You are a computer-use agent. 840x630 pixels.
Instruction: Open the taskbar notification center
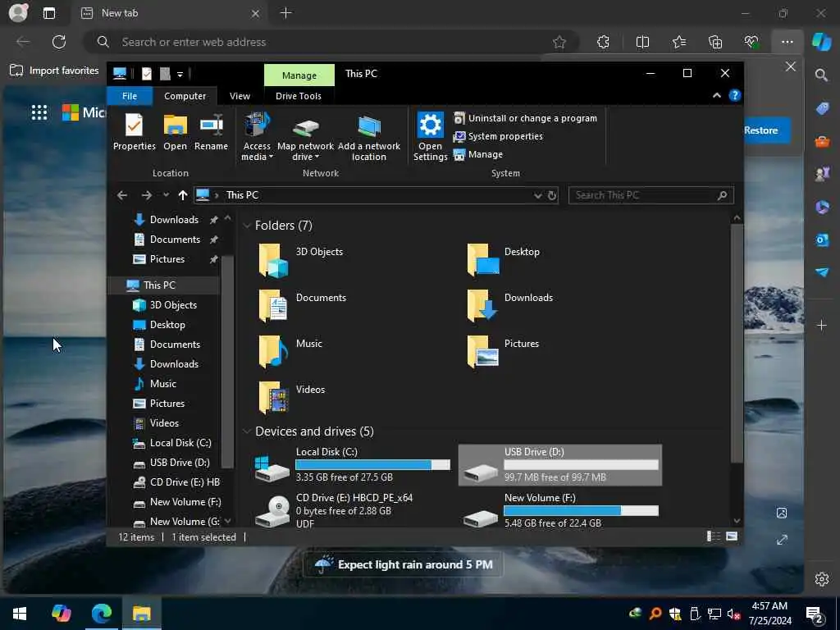tap(815, 614)
